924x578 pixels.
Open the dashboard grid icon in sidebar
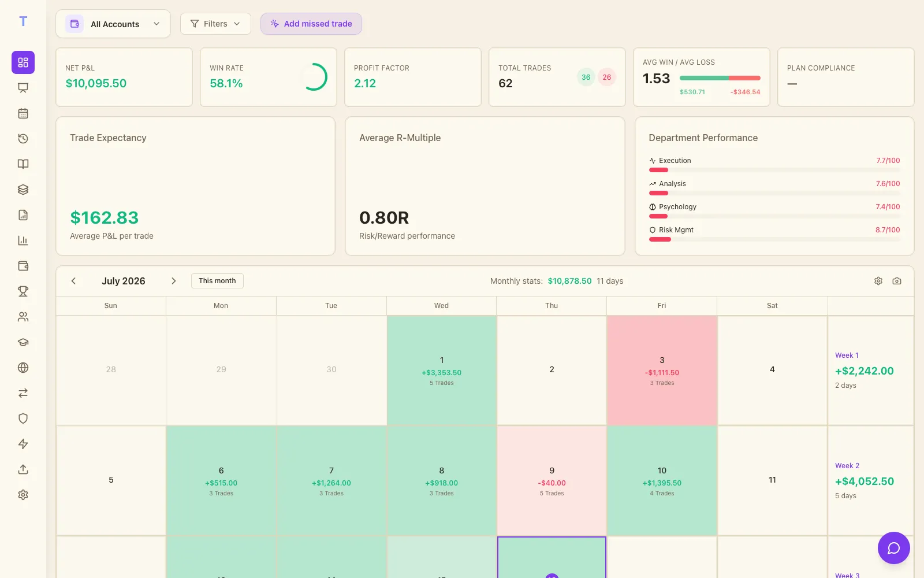click(23, 62)
